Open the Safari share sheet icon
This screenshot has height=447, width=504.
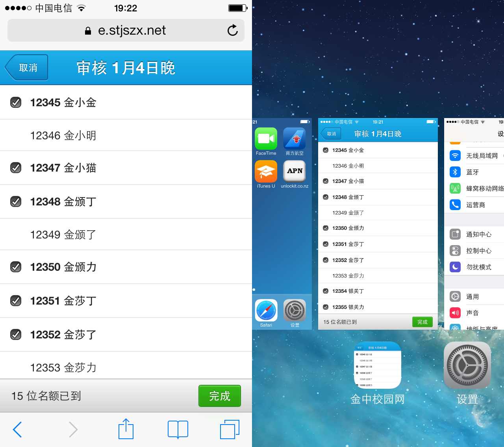pyautogui.click(x=126, y=429)
